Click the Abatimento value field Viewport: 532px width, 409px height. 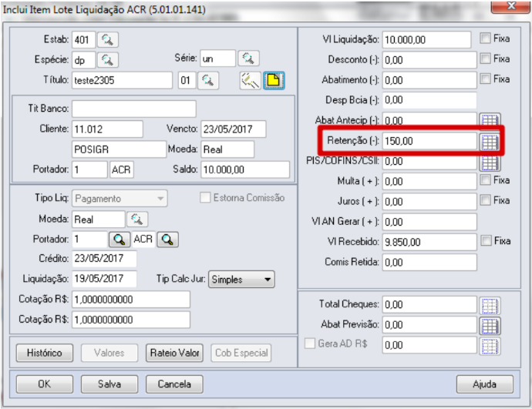coord(429,80)
